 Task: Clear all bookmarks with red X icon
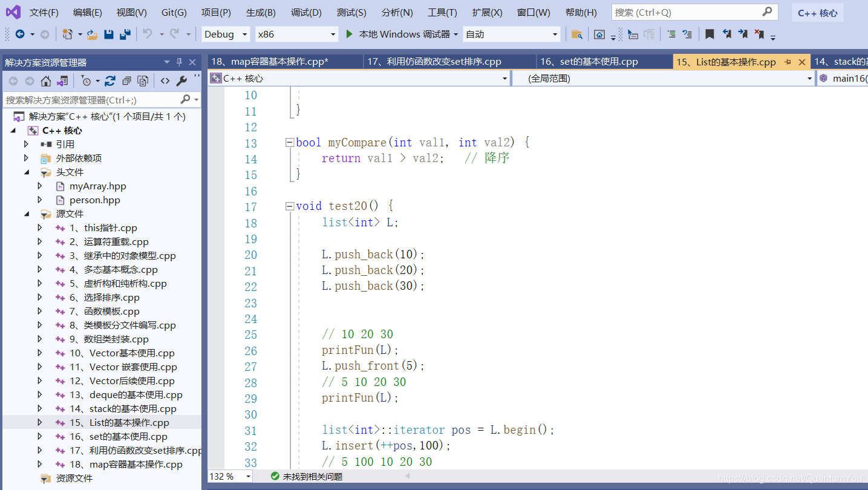pyautogui.click(x=759, y=34)
